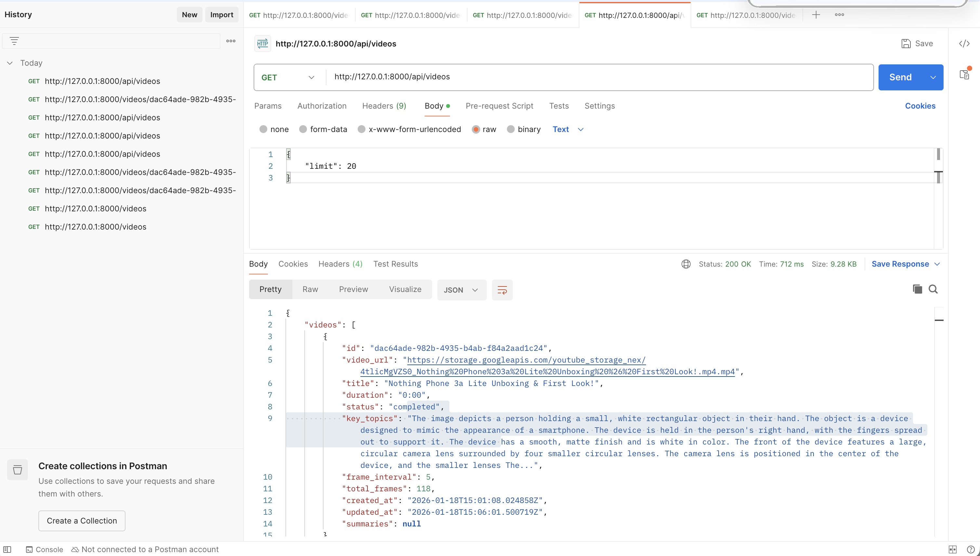Open a new request tab with the plus icon

pos(816,15)
